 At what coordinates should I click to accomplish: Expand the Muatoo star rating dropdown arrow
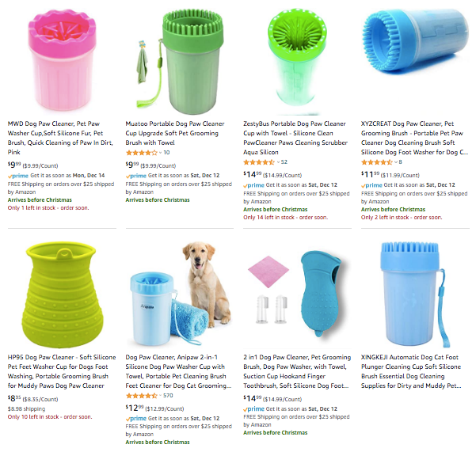[x=160, y=153]
